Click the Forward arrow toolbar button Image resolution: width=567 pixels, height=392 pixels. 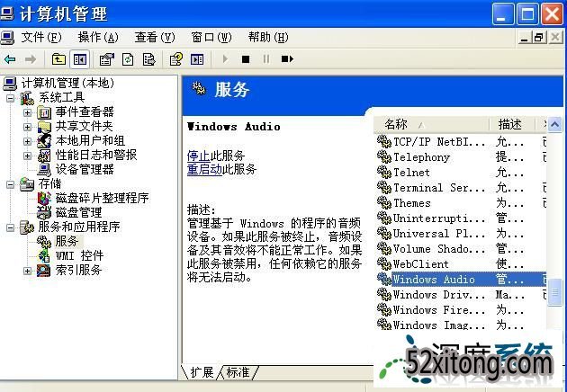(31, 59)
